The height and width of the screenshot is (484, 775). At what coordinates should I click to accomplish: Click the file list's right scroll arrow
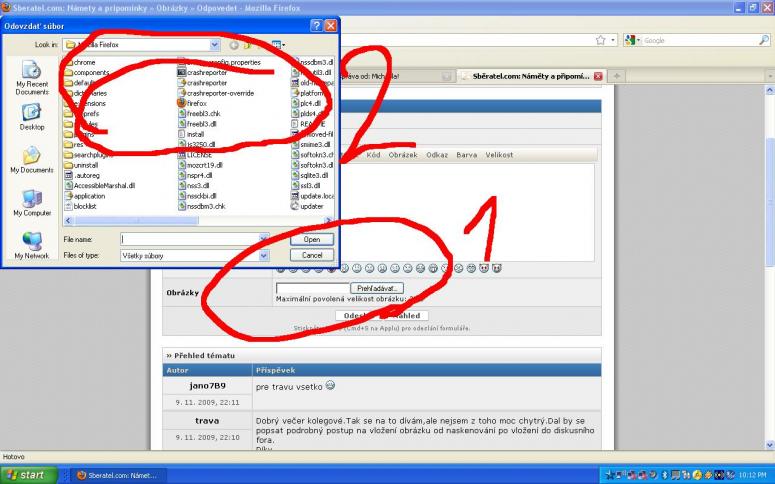tap(328, 220)
